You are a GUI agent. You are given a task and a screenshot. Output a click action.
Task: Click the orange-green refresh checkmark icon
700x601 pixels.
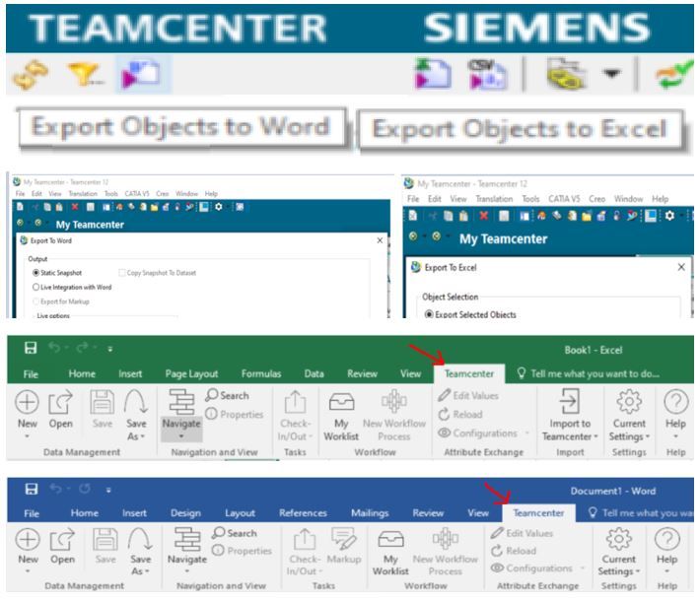point(673,75)
